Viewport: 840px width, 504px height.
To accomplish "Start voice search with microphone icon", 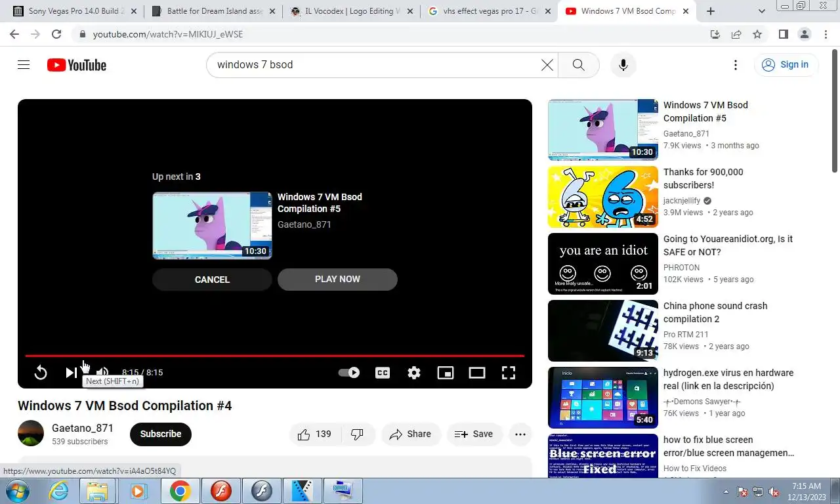I will tap(623, 64).
